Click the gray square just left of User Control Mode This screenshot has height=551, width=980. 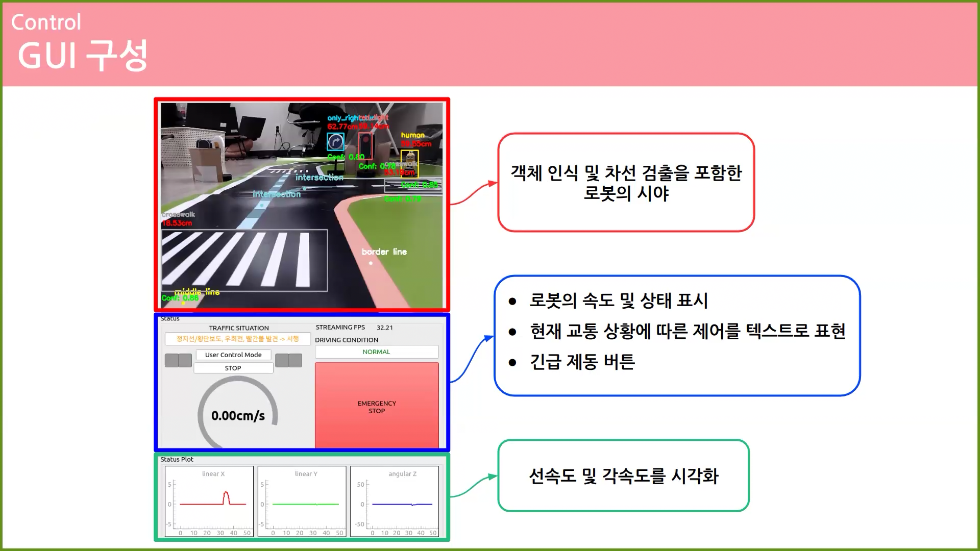pos(185,360)
